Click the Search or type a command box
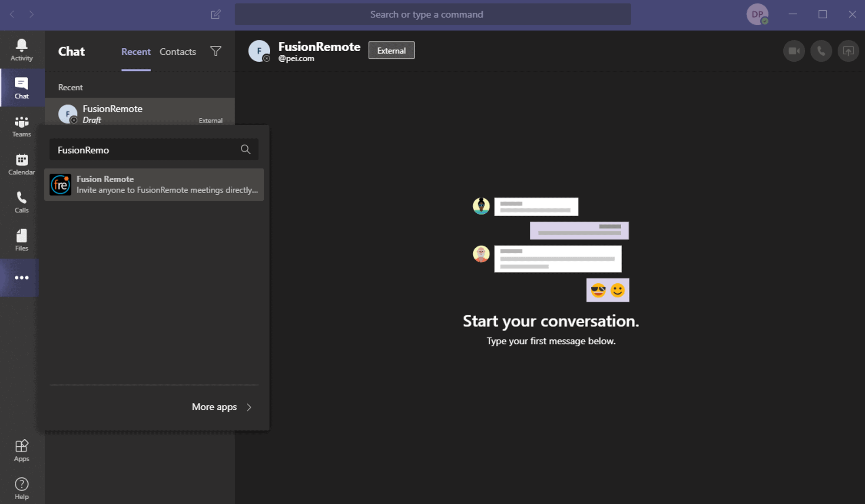The height and width of the screenshot is (504, 865). coord(433,14)
